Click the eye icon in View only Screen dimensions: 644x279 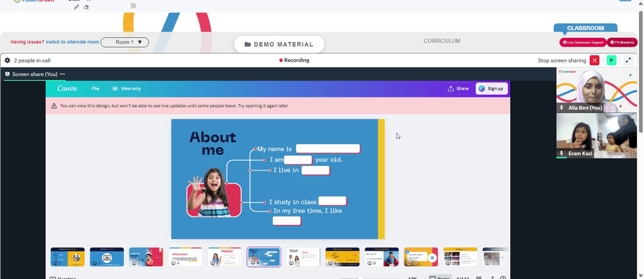[115, 89]
